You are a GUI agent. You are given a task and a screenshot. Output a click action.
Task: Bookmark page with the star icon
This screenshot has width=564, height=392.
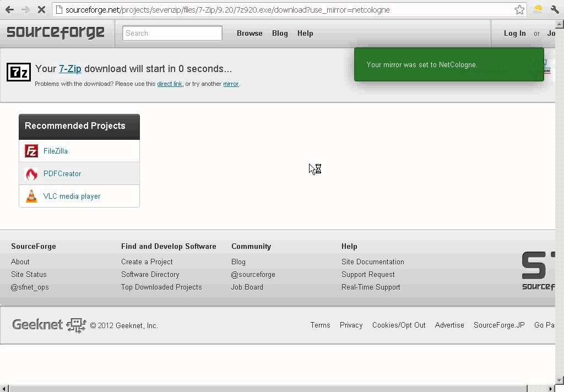[519, 10]
